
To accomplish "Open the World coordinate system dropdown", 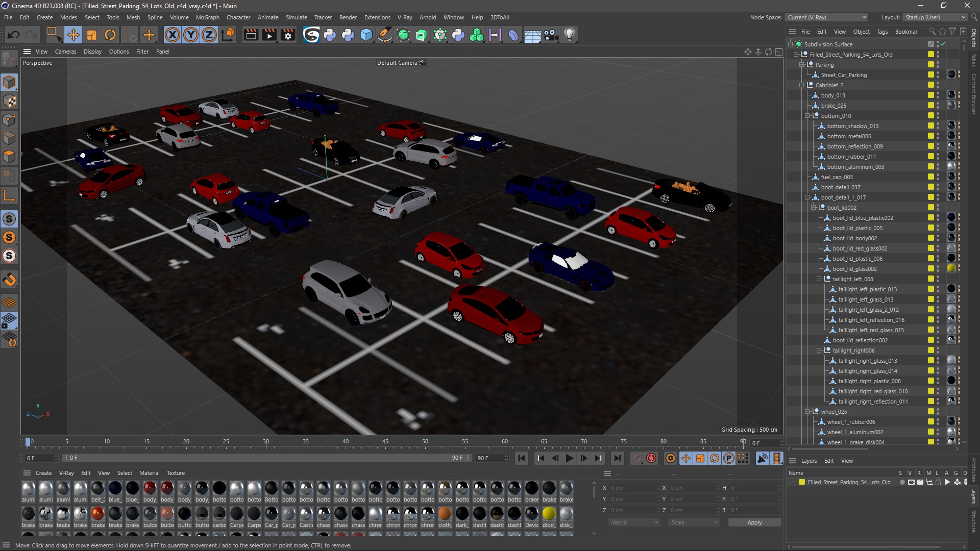I will [634, 522].
